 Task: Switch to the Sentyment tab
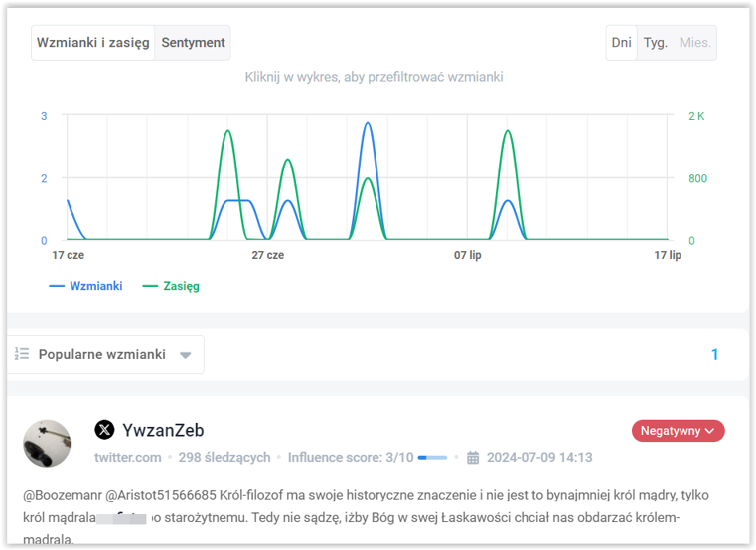[x=193, y=43]
